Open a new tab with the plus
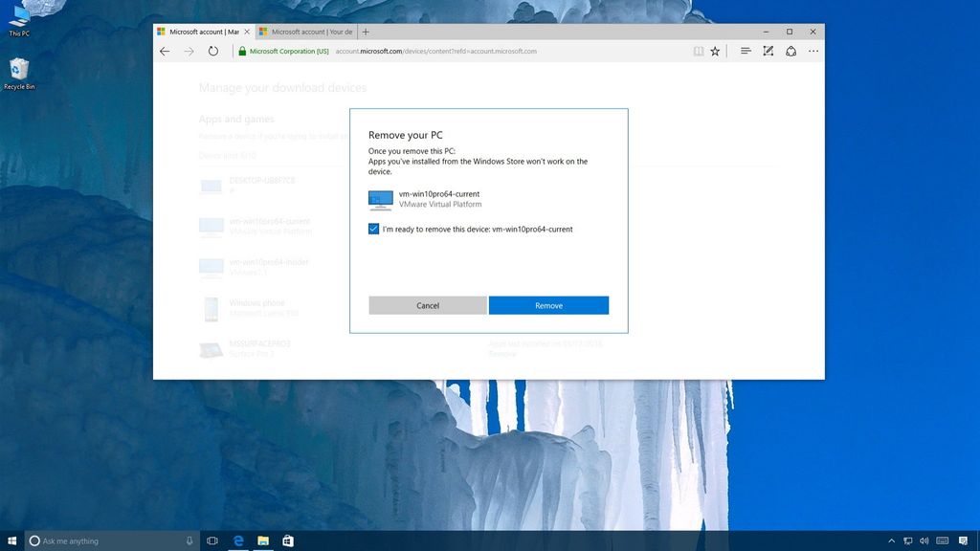This screenshot has width=980, height=551. (365, 31)
